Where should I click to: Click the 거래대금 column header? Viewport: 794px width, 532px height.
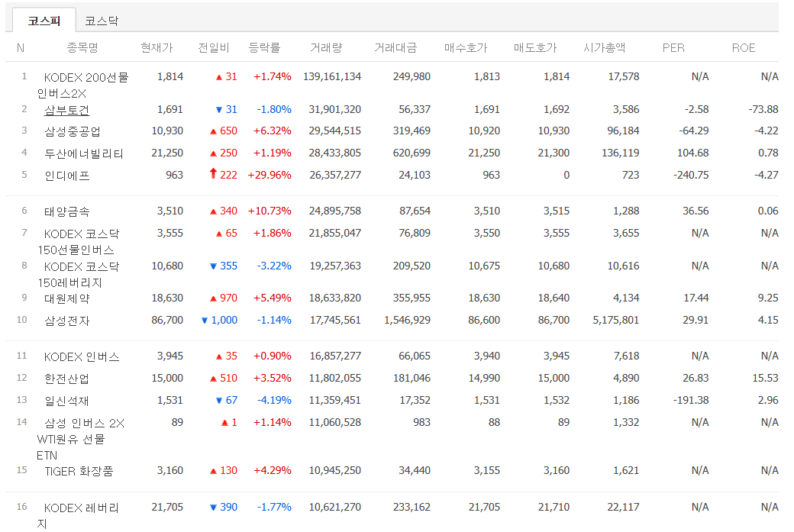pyautogui.click(x=395, y=47)
